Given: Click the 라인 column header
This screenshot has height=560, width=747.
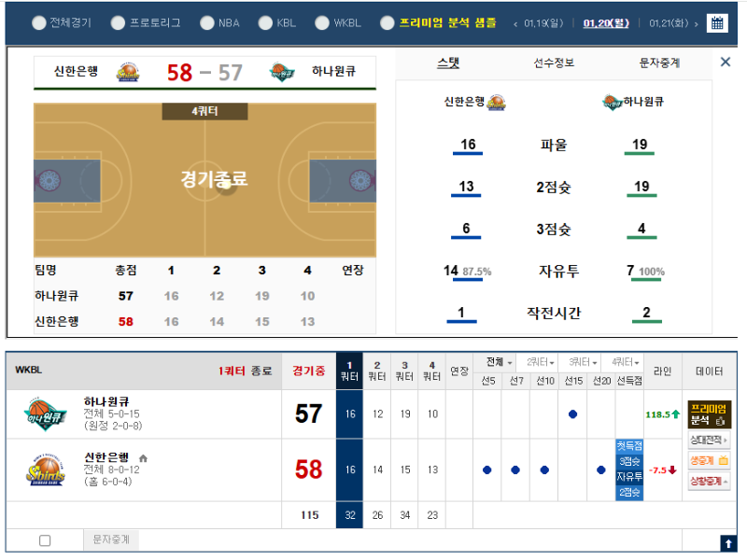Looking at the screenshot, I should point(662,371).
